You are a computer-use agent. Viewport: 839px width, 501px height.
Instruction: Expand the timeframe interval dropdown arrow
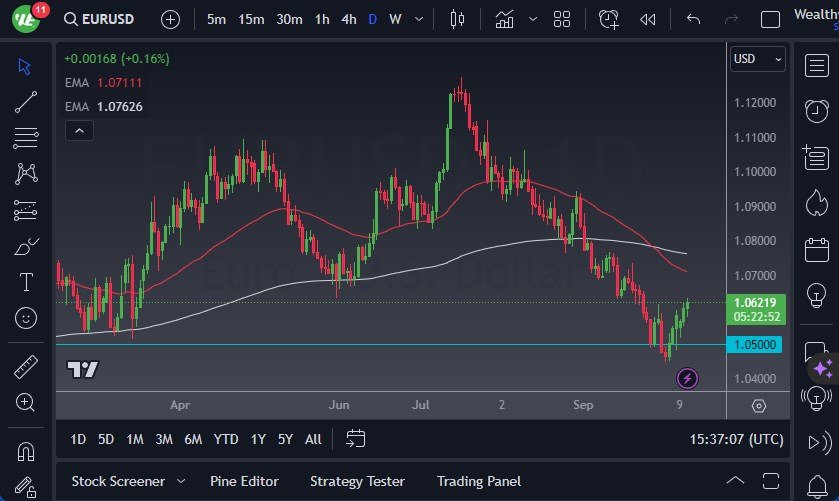[418, 19]
